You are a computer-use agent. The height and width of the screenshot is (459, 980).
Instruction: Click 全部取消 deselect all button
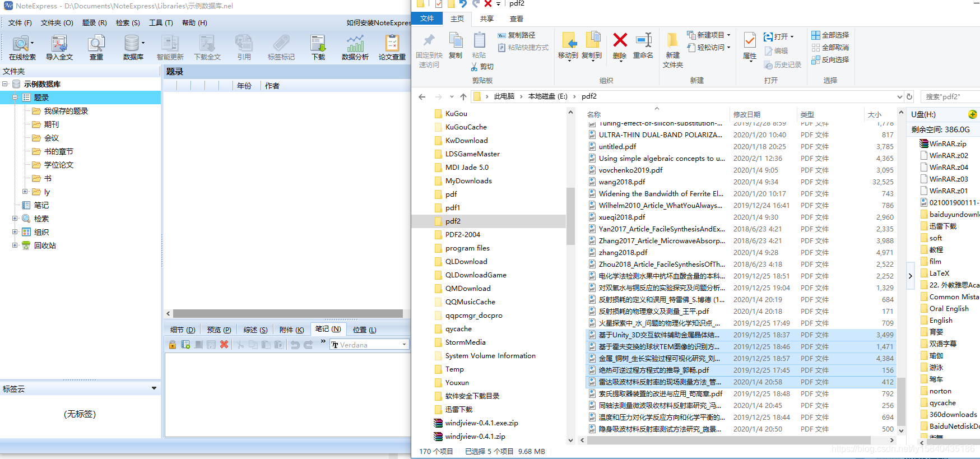coord(830,48)
